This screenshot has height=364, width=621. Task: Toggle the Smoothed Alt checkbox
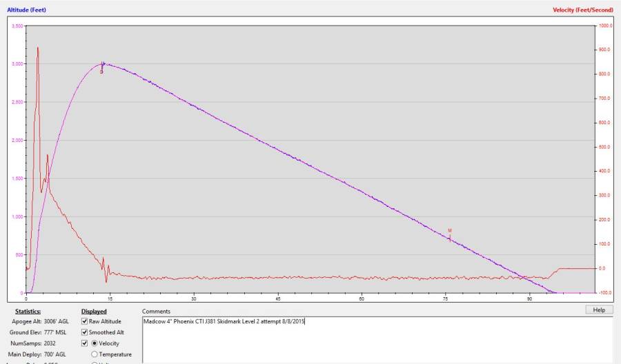click(x=85, y=332)
